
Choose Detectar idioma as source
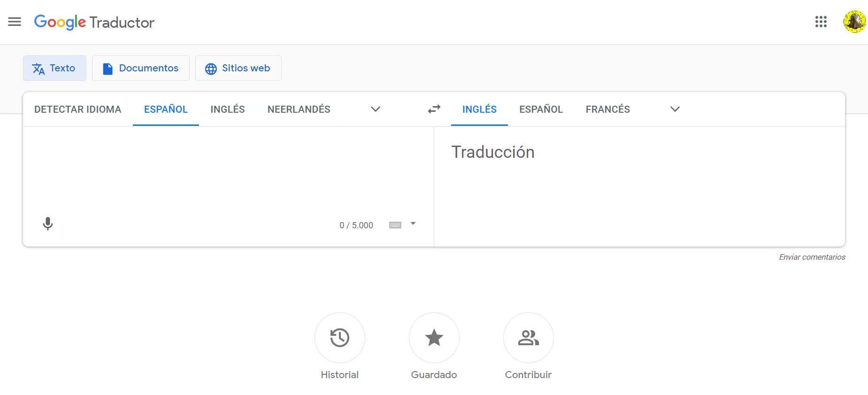coord(78,109)
